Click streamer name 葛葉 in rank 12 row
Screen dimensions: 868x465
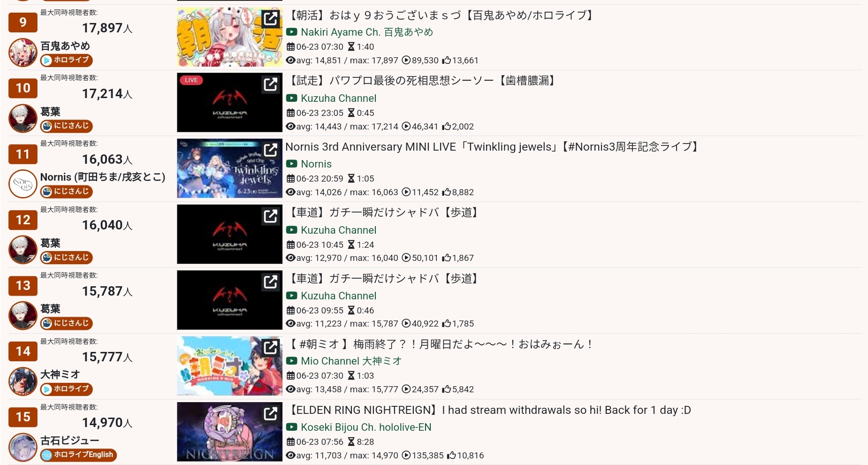(50, 243)
